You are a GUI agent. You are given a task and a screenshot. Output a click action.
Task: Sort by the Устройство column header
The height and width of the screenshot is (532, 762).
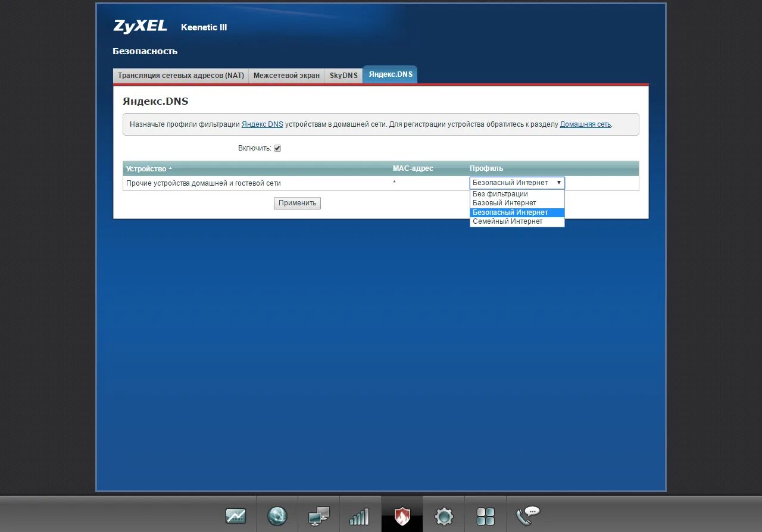pos(149,168)
